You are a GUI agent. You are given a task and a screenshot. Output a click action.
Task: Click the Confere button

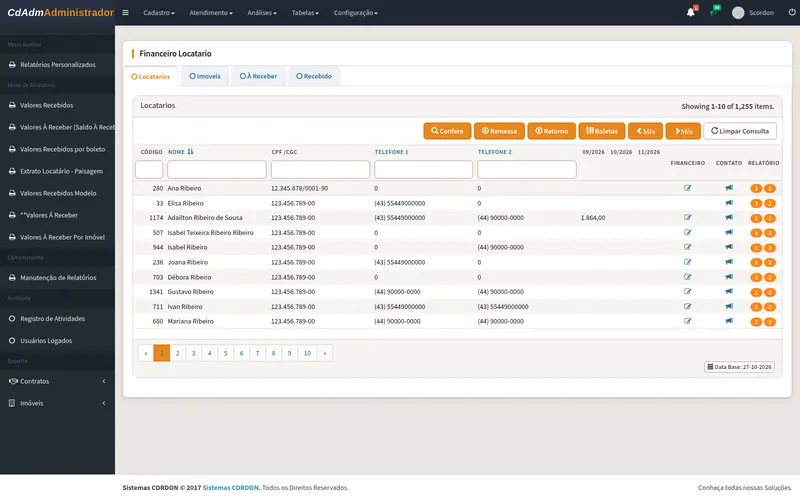pyautogui.click(x=447, y=131)
